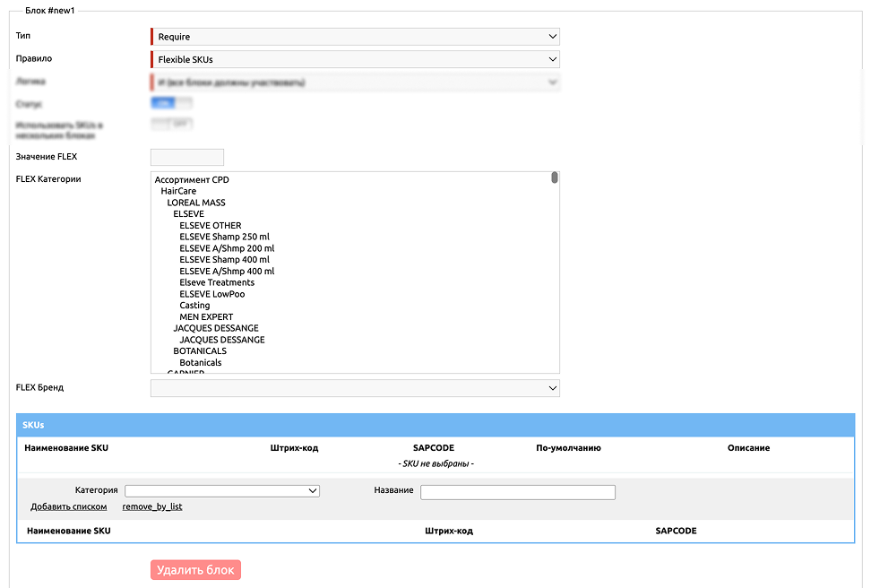Choose LOREAL MASS category item
The height and width of the screenshot is (588, 871).
coord(196,203)
